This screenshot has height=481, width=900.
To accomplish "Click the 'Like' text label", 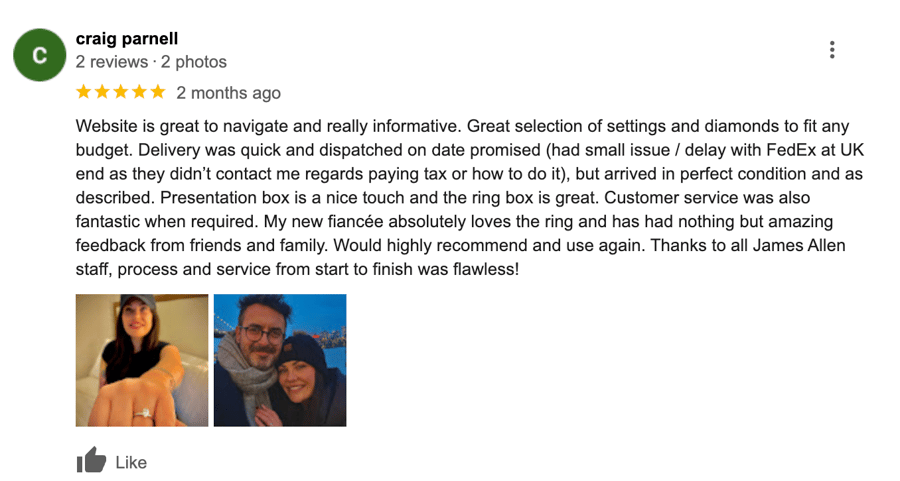I will (131, 463).
